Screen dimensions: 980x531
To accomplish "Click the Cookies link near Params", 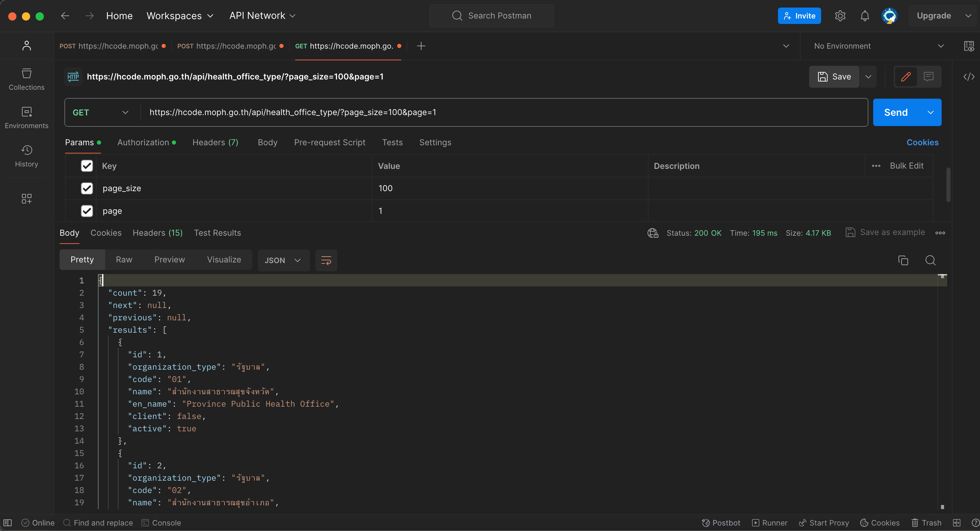I will click(922, 143).
